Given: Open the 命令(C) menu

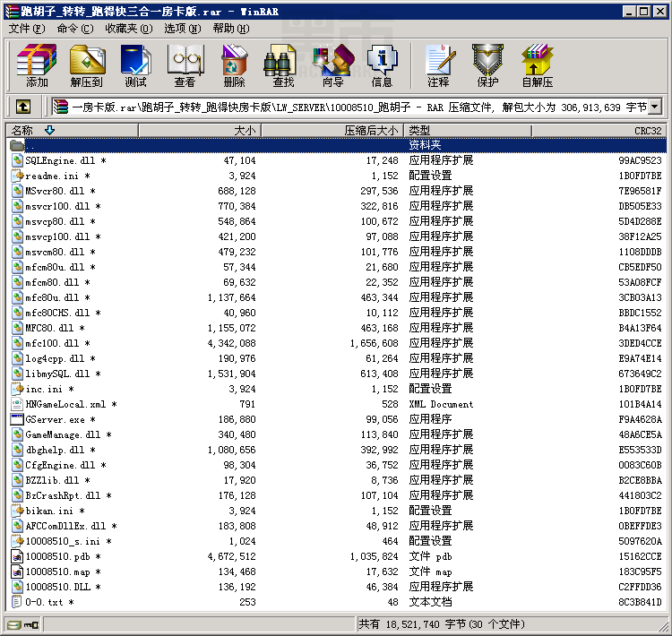Looking at the screenshot, I should coord(75,29).
